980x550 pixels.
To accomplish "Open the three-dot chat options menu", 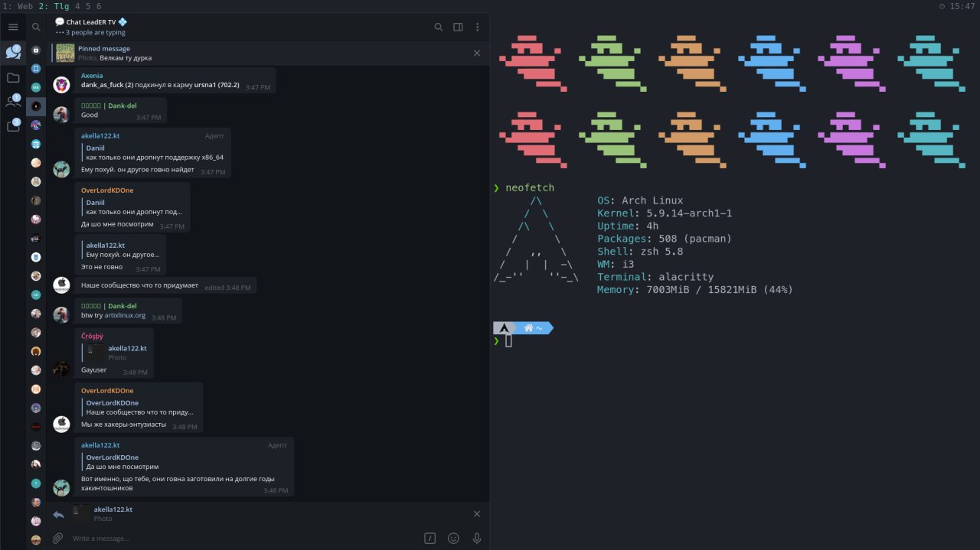I will click(477, 27).
